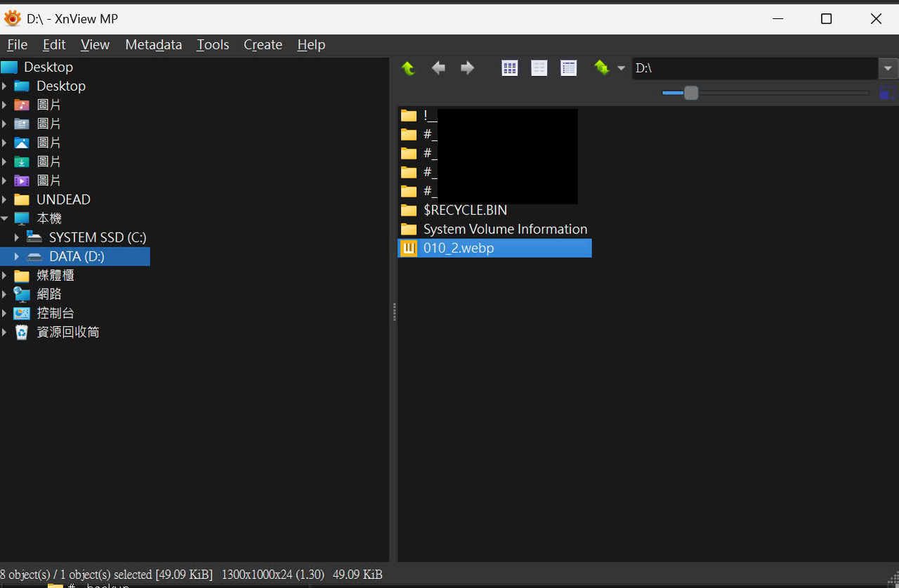Select the 010_2.webp file
This screenshot has width=899, height=588.
coord(494,248)
